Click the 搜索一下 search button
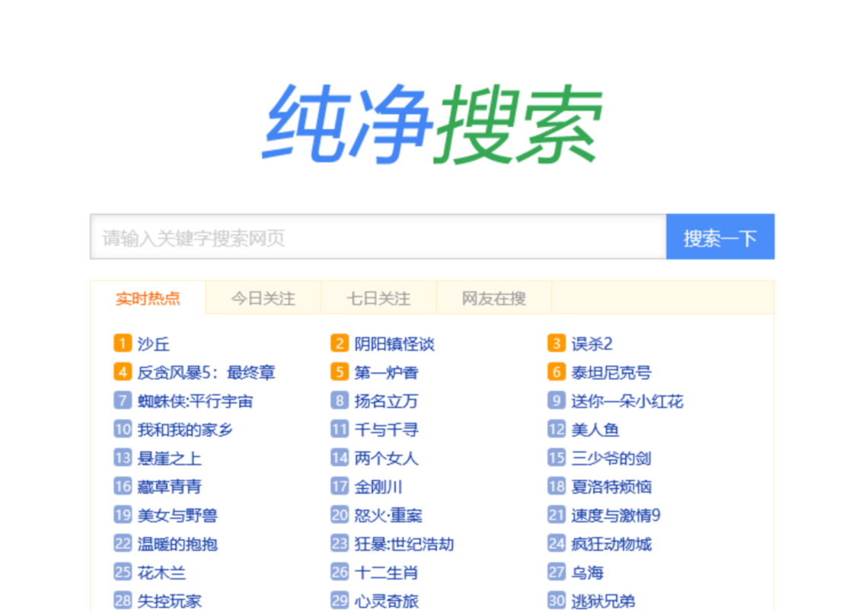The height and width of the screenshot is (611, 868). click(x=720, y=237)
